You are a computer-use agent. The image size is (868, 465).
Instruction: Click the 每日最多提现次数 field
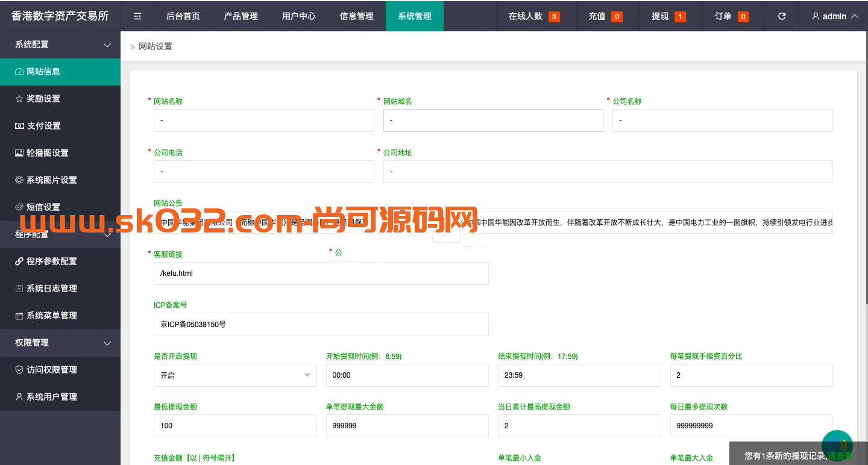coord(752,426)
